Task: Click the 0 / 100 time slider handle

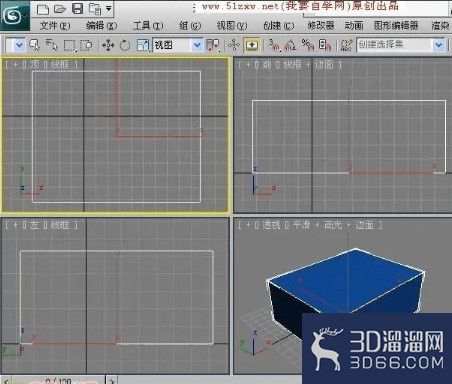Action: click(58, 380)
